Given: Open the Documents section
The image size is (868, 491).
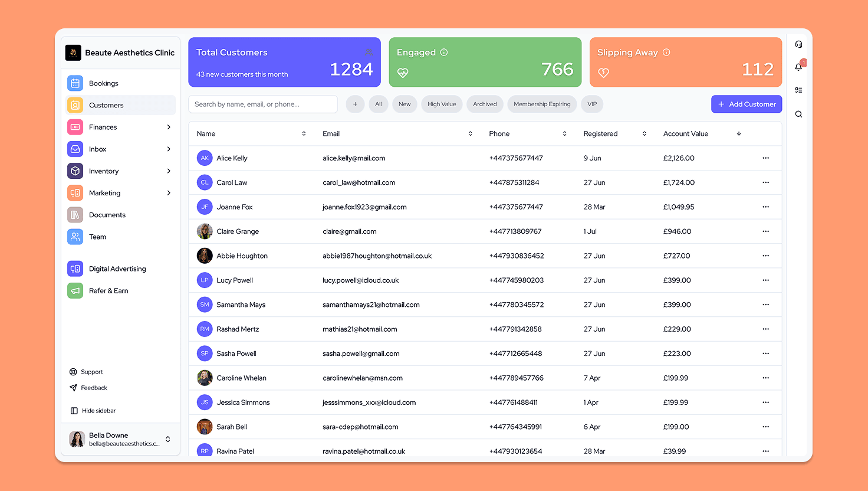Looking at the screenshot, I should [x=108, y=214].
